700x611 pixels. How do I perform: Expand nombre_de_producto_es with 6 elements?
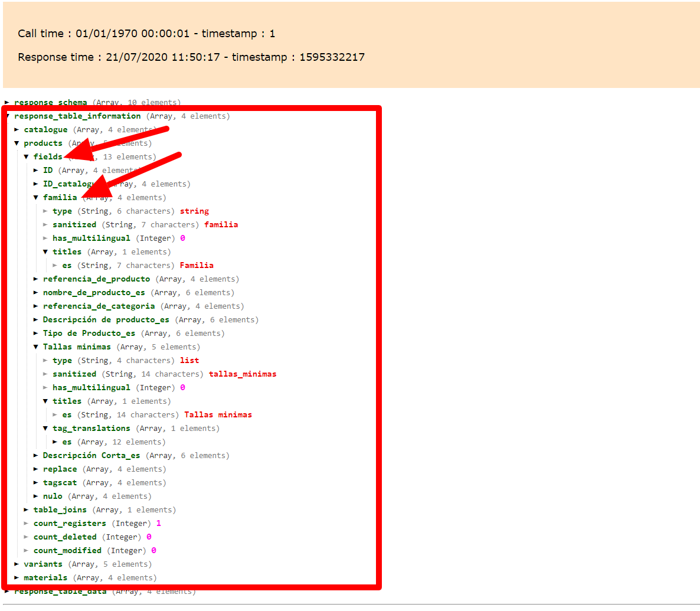pyautogui.click(x=93, y=292)
